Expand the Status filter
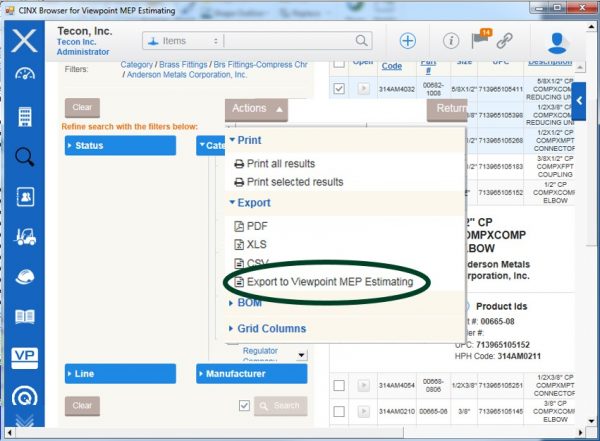600x441 pixels. [x=121, y=145]
